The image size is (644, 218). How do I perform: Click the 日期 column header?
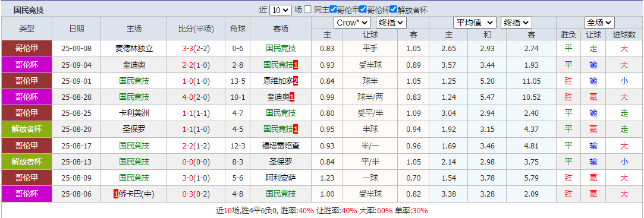point(76,29)
